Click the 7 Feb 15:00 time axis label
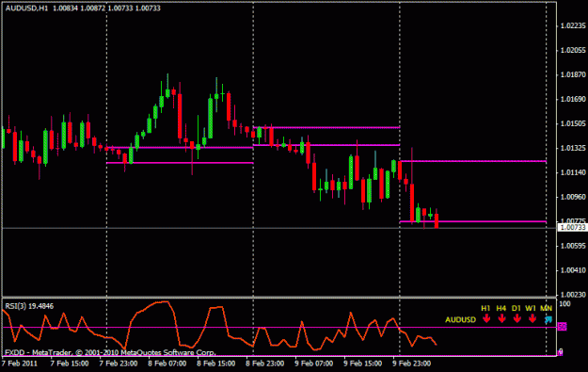Screen dimensions: 588x372 70,364
